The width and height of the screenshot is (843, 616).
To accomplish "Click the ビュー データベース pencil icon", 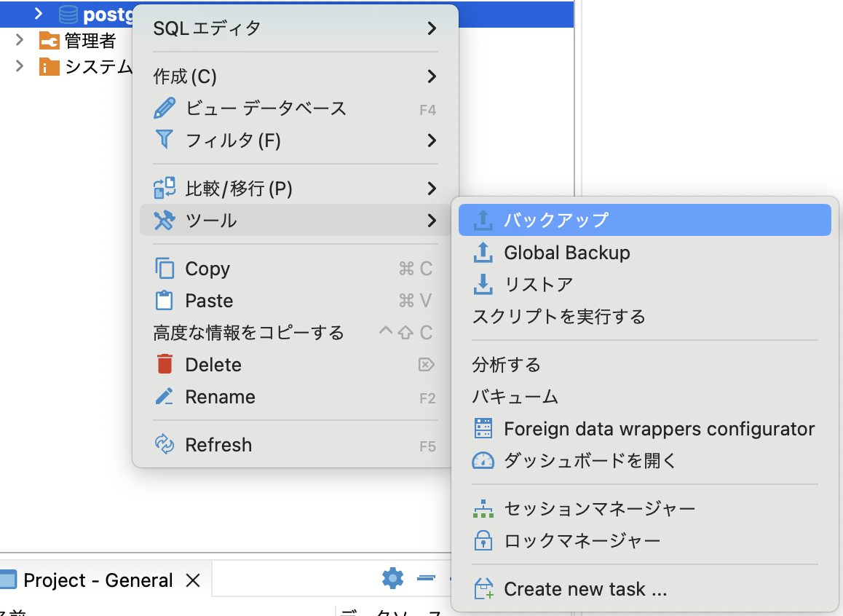I will pyautogui.click(x=166, y=108).
